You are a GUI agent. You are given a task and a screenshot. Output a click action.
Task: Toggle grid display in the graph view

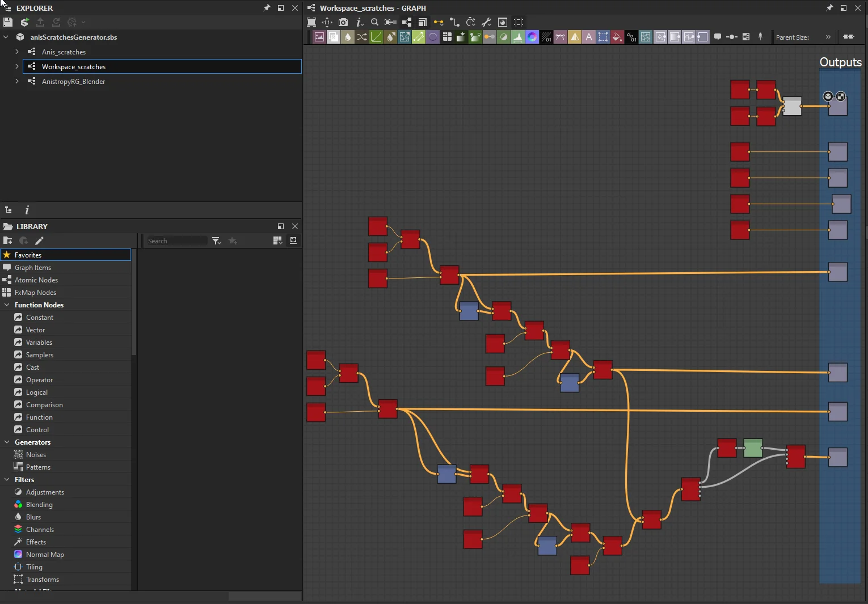click(x=518, y=22)
